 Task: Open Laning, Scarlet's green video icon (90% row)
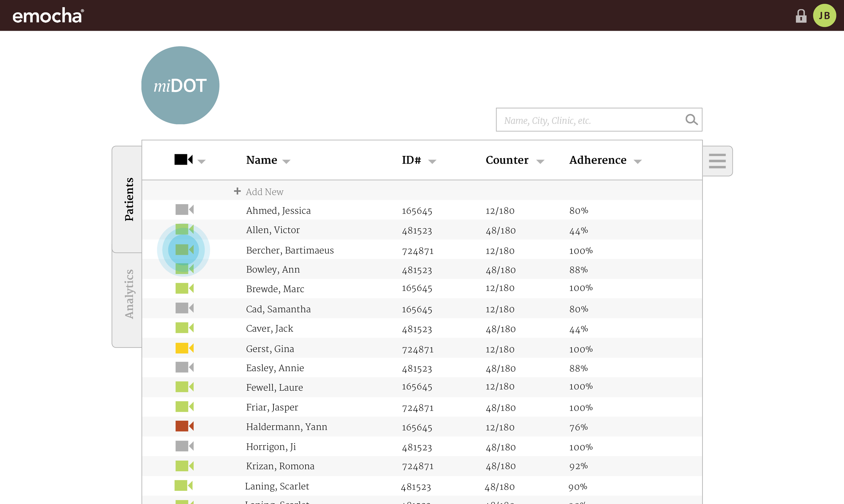point(183,485)
